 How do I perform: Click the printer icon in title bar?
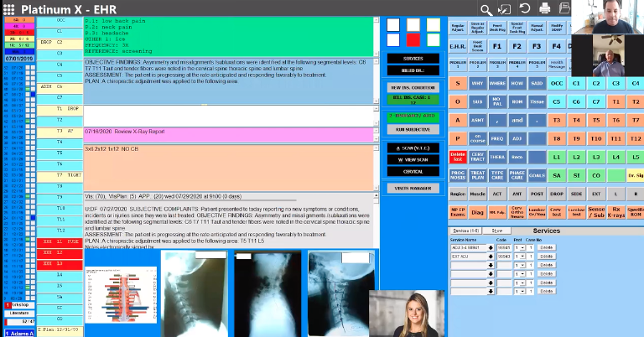pyautogui.click(x=544, y=8)
